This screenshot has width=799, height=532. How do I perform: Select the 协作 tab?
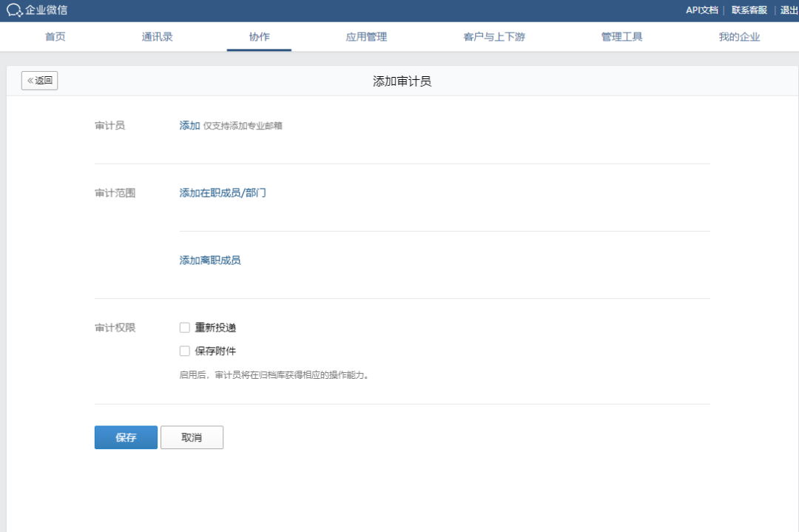tap(259, 36)
